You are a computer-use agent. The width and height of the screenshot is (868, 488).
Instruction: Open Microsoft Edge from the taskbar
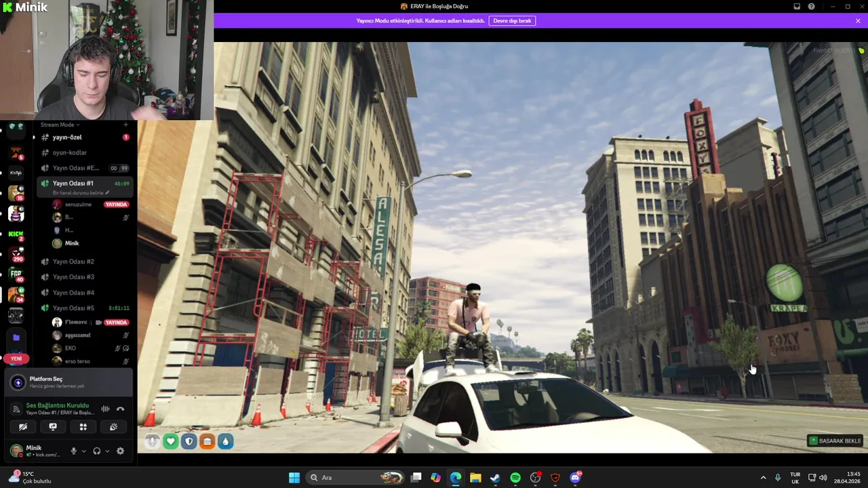[456, 478]
